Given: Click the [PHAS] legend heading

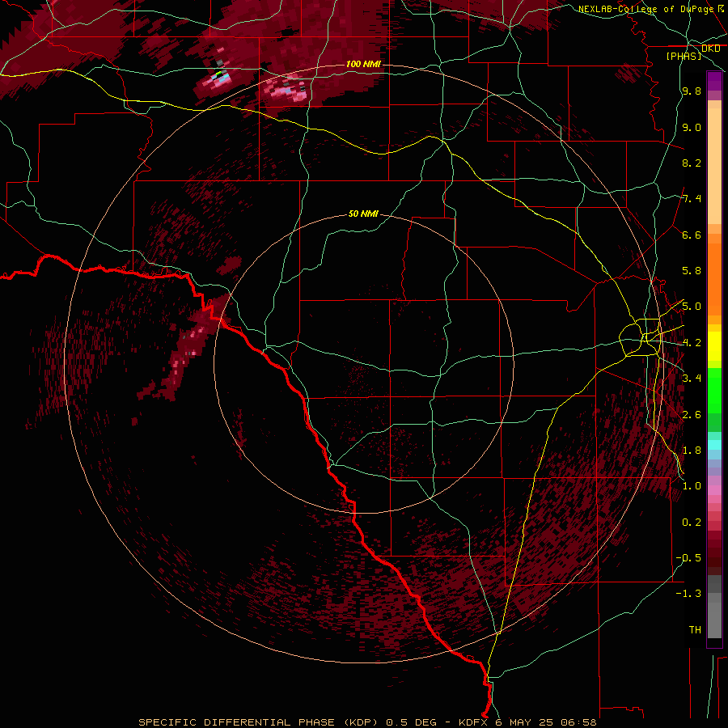Looking at the screenshot, I should [x=684, y=56].
